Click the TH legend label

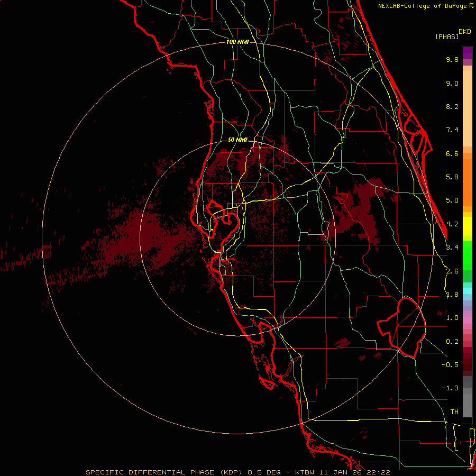point(454,412)
